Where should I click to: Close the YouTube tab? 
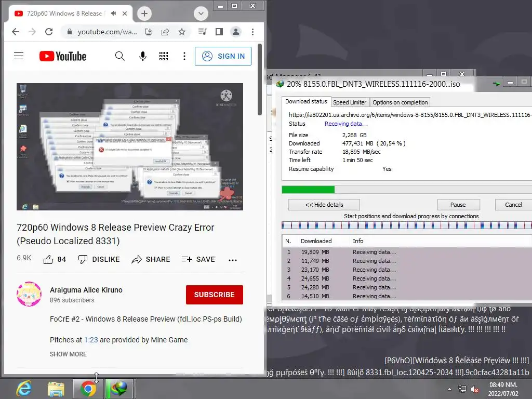click(125, 14)
